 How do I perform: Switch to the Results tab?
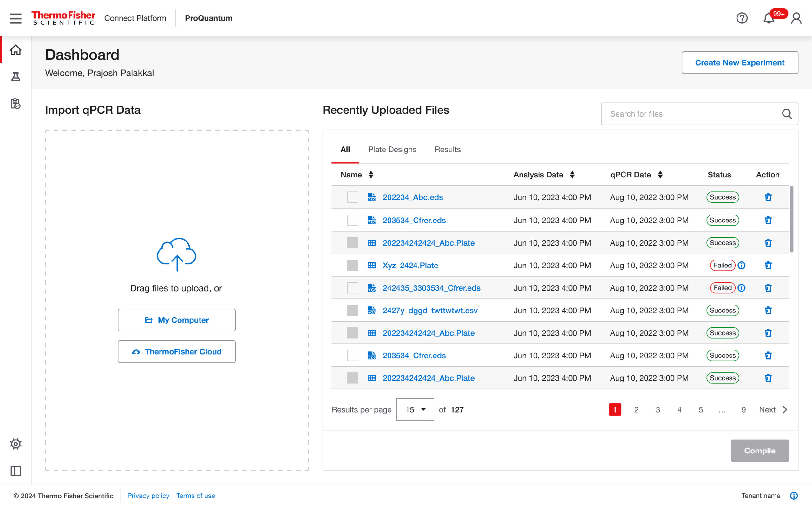pos(447,150)
